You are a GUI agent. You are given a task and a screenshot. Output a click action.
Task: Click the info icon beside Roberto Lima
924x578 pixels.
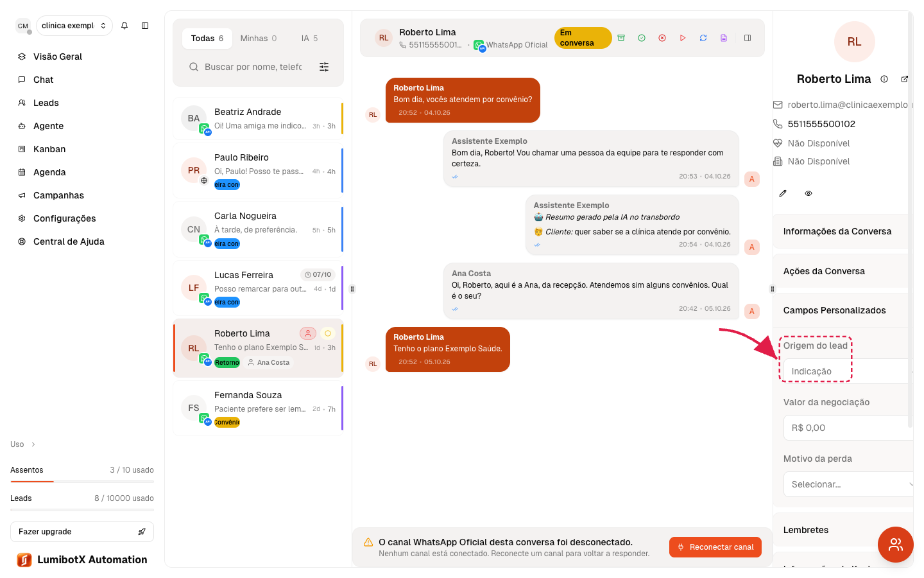coord(884,79)
